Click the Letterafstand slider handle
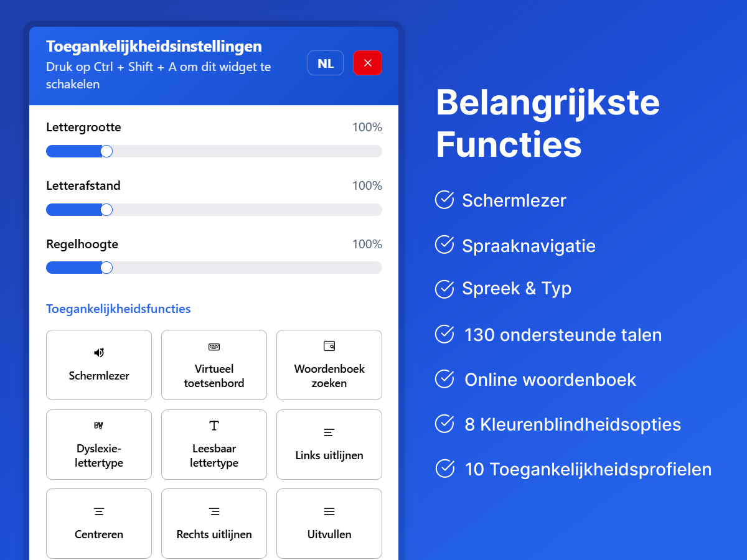 tap(106, 210)
